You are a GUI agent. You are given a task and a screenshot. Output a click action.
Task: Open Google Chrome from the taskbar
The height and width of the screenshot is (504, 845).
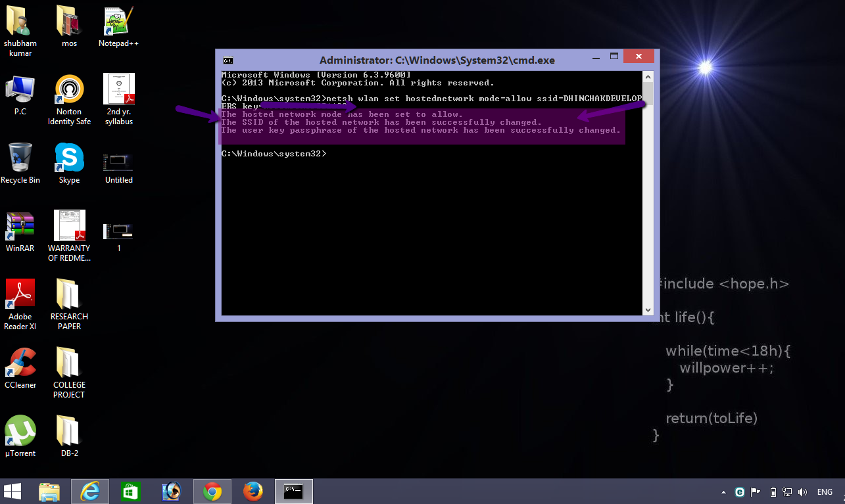[x=212, y=492]
